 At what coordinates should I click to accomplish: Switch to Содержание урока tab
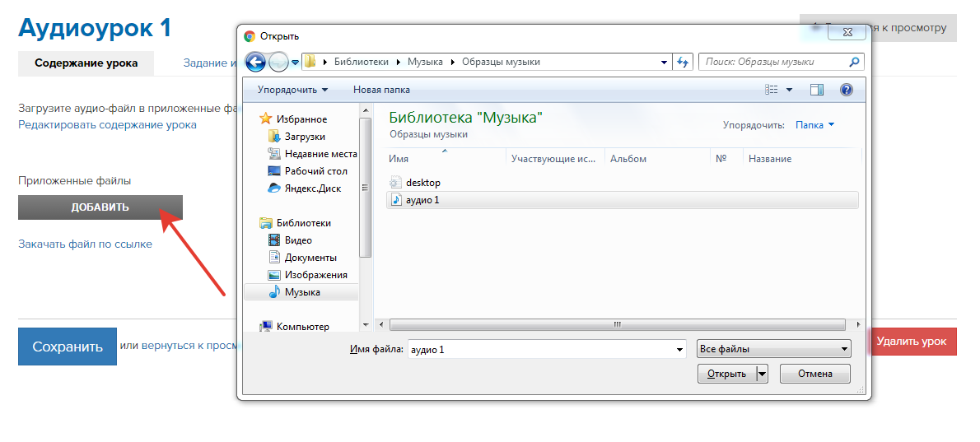click(x=86, y=63)
